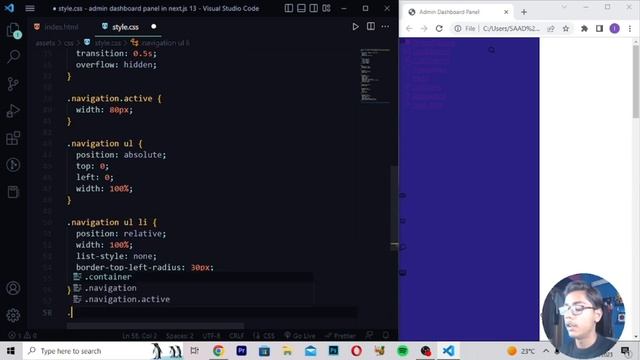This screenshot has width=640, height=360.
Task: Click the unsaved dot on style.css tab
Action: tap(153, 27)
